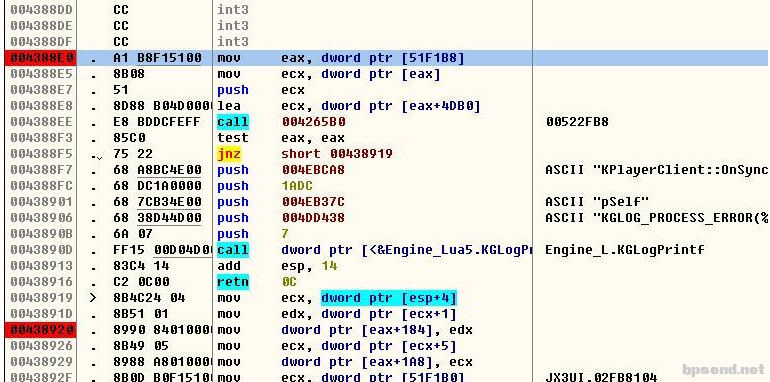Image resolution: width=770 pixels, height=382 pixels.
Task: Click operand 1ADC
Action: pyautogui.click(x=297, y=186)
